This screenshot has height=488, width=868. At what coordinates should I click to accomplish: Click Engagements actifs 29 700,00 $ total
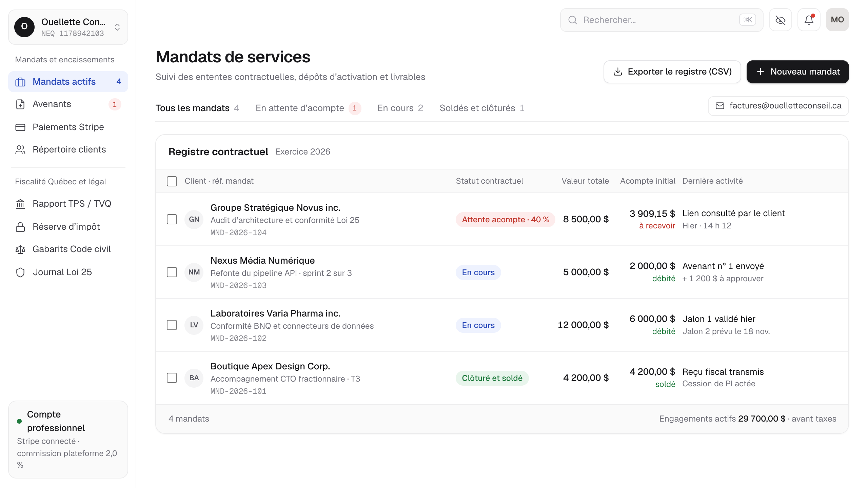748,419
